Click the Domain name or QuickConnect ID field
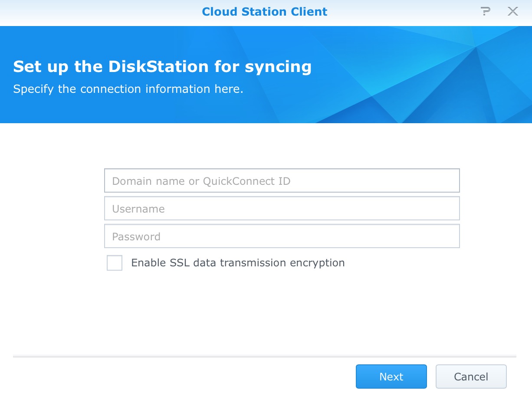 coord(282,181)
